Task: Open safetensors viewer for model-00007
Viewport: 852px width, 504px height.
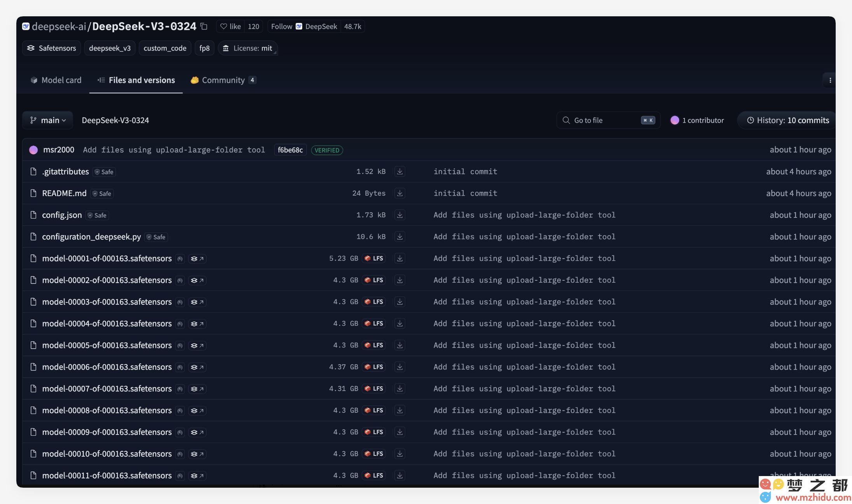Action: [197, 389]
